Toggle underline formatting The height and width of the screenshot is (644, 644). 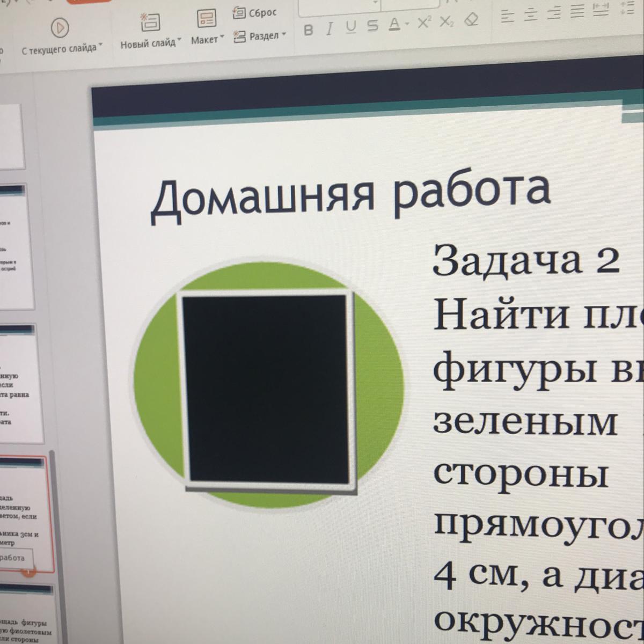click(x=351, y=27)
